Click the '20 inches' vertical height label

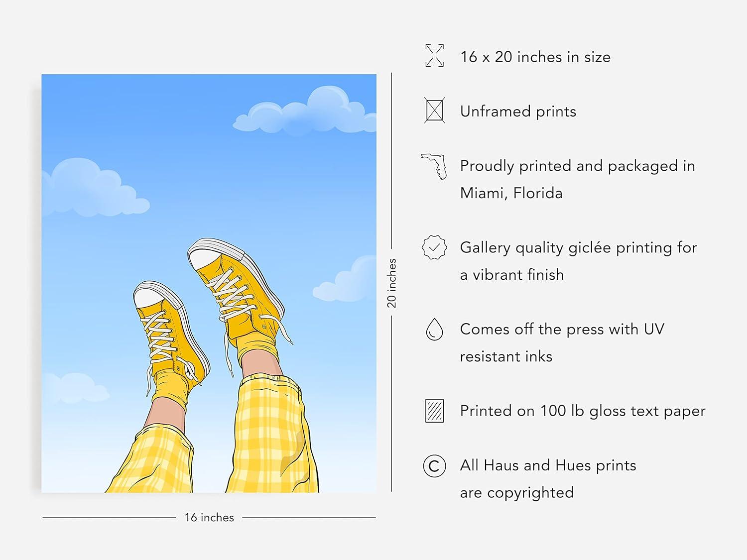tap(392, 283)
